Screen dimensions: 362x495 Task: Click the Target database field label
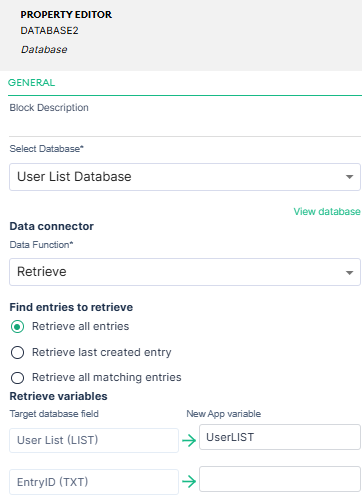54,414
